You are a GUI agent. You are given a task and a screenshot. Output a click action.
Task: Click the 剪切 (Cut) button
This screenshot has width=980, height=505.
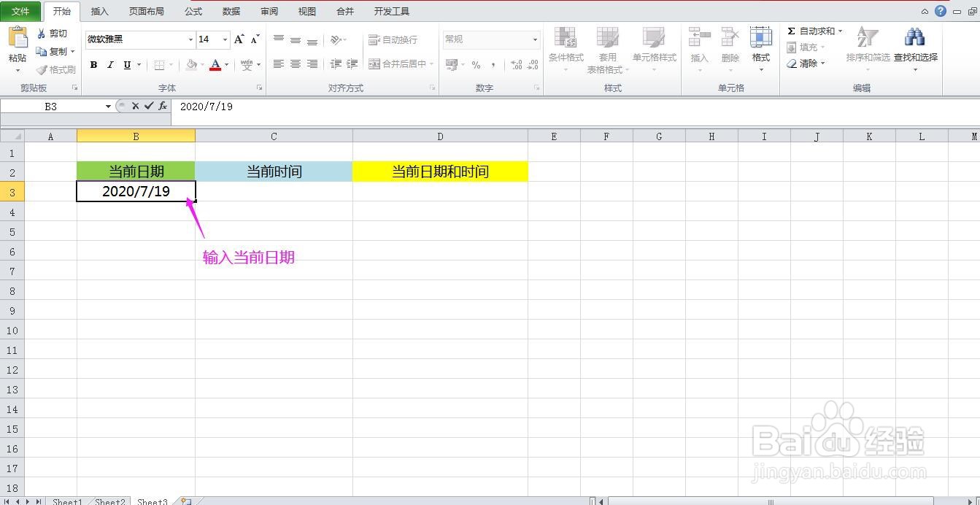[x=55, y=33]
